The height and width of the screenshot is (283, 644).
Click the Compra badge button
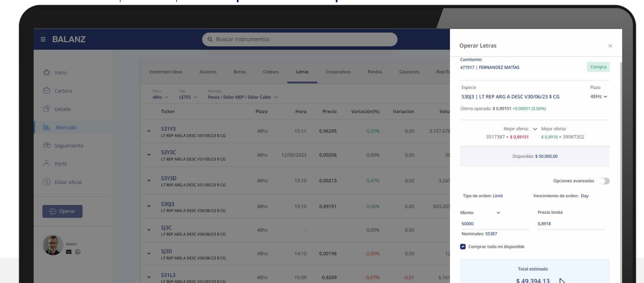click(598, 67)
